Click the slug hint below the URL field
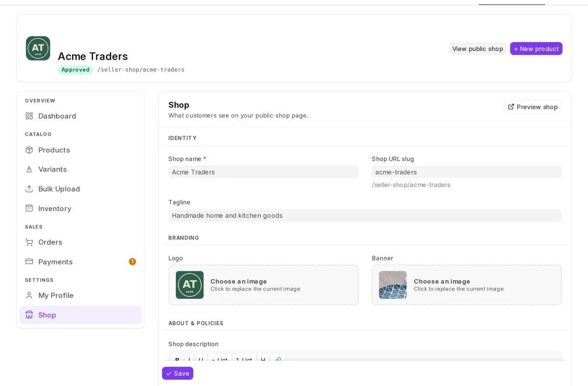Image resolution: width=588 pixels, height=386 pixels. (x=411, y=185)
